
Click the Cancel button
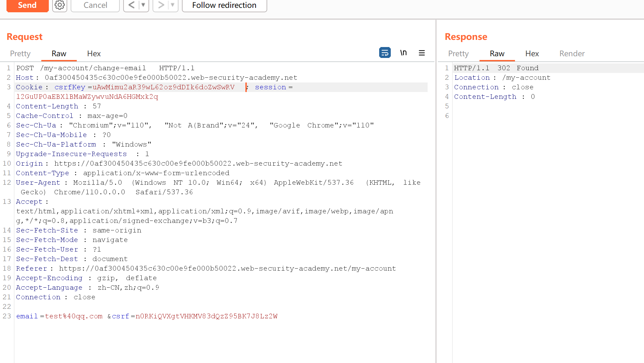pos(95,5)
